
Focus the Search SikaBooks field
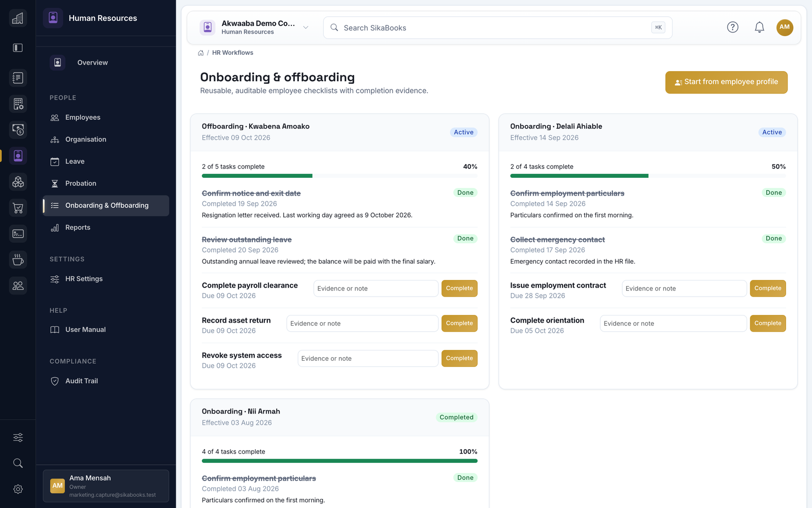click(498, 27)
